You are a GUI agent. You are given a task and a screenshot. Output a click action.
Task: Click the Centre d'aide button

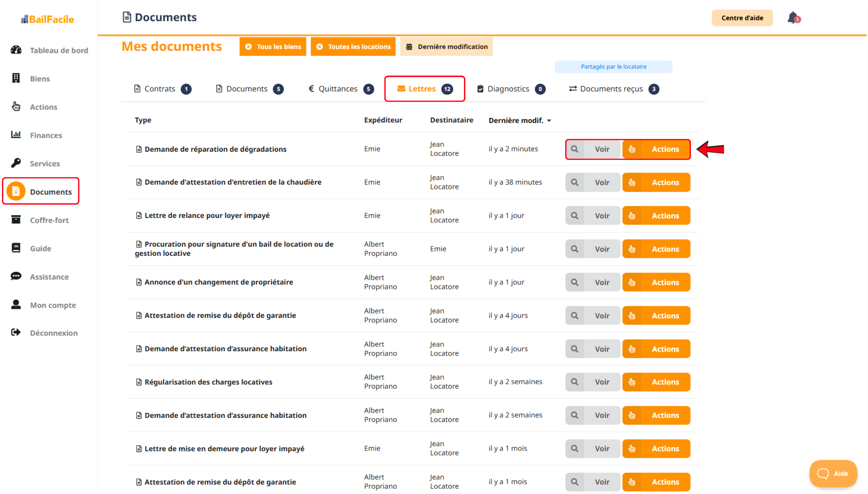coord(742,18)
